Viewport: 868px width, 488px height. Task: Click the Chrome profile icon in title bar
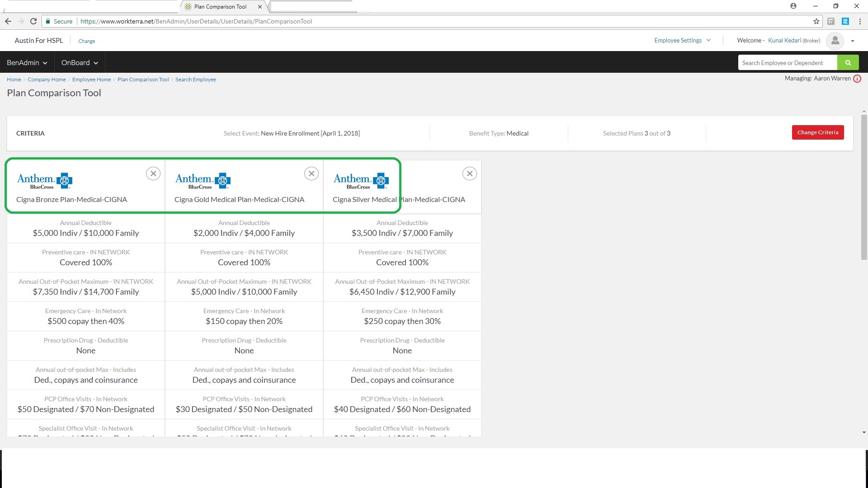point(793,6)
